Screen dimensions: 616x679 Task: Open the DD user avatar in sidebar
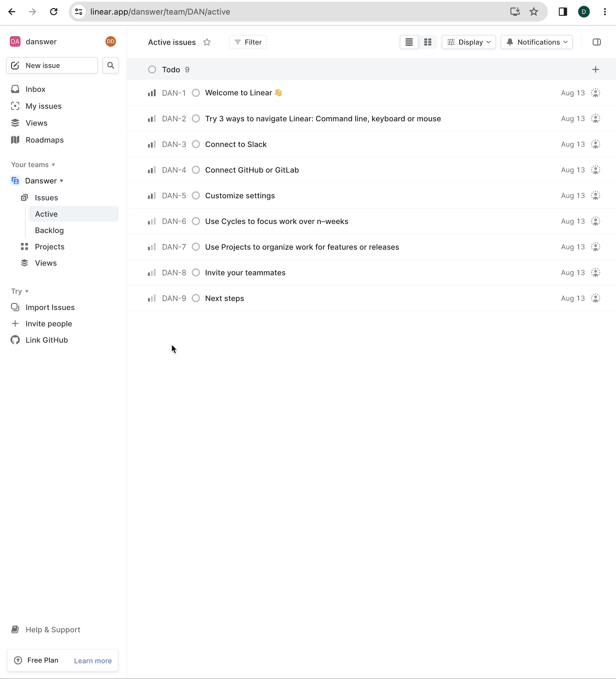(x=110, y=42)
